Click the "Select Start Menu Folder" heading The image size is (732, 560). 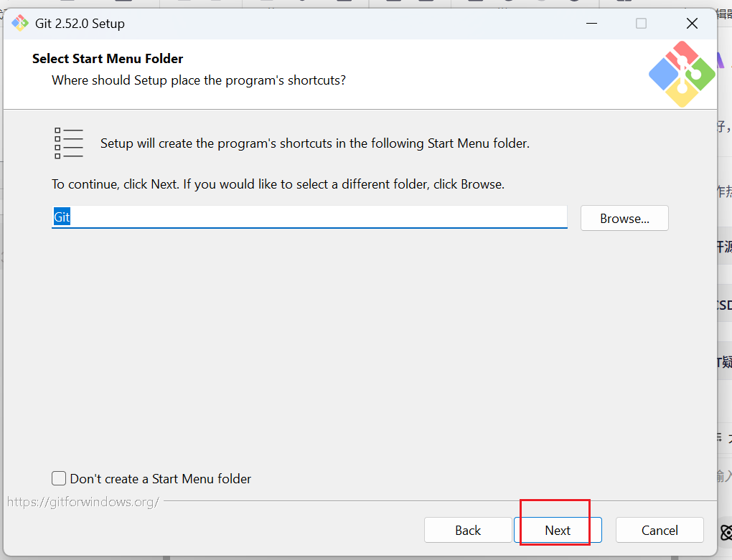coord(108,59)
